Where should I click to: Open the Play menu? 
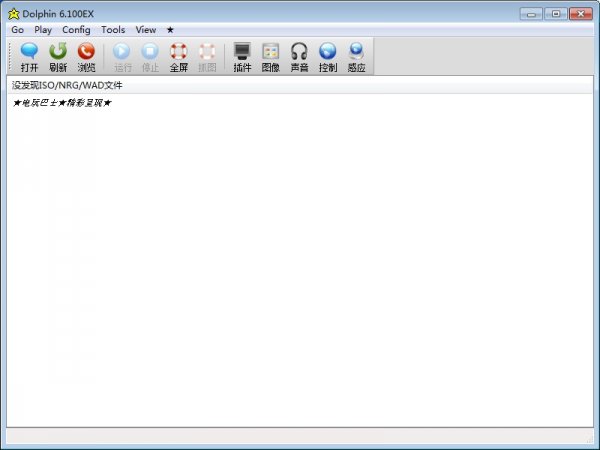click(x=43, y=30)
